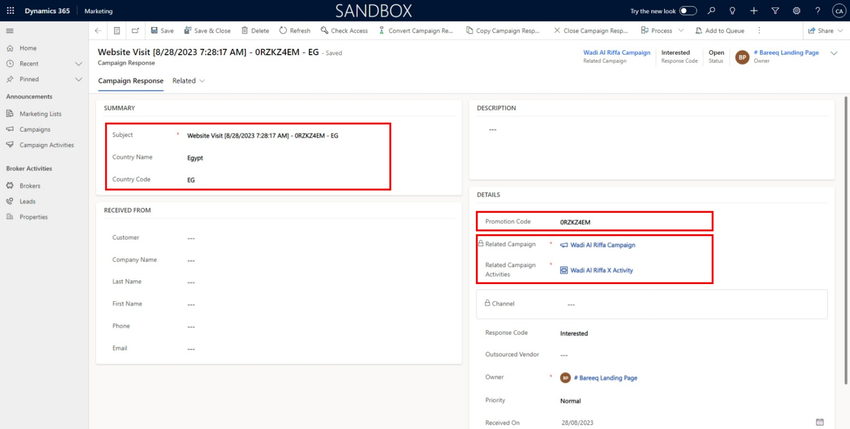The image size is (850, 429).
Task: Open the lightbulb assistant icon
Action: coord(732,11)
